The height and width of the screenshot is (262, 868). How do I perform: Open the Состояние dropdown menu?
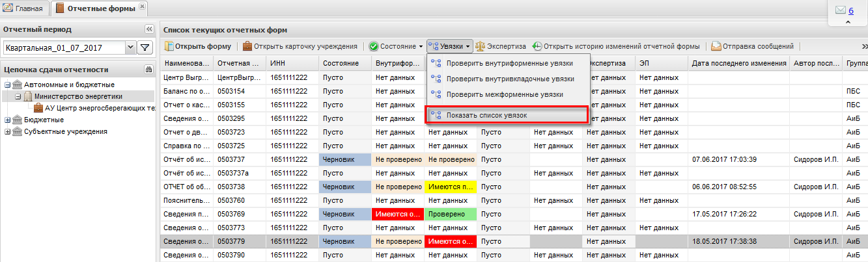click(395, 46)
